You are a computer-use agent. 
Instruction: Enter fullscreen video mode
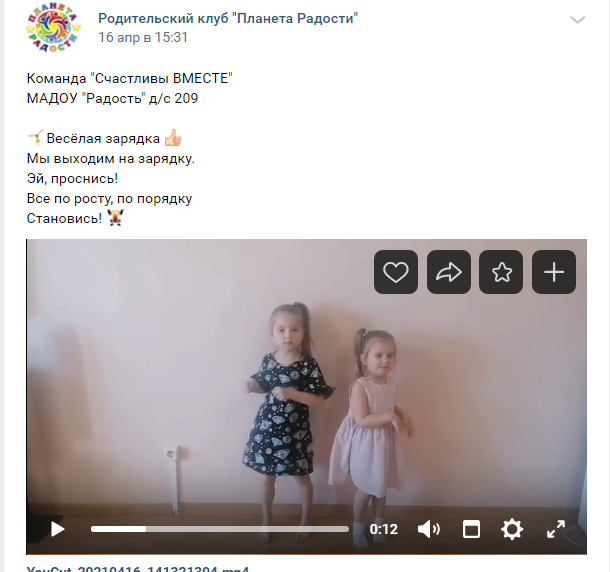556,529
